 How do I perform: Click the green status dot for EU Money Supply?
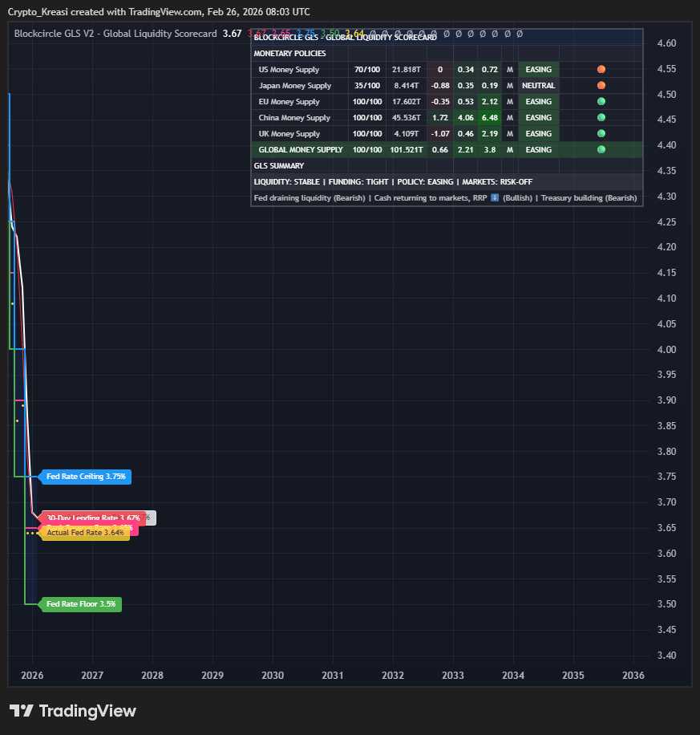[601, 102]
